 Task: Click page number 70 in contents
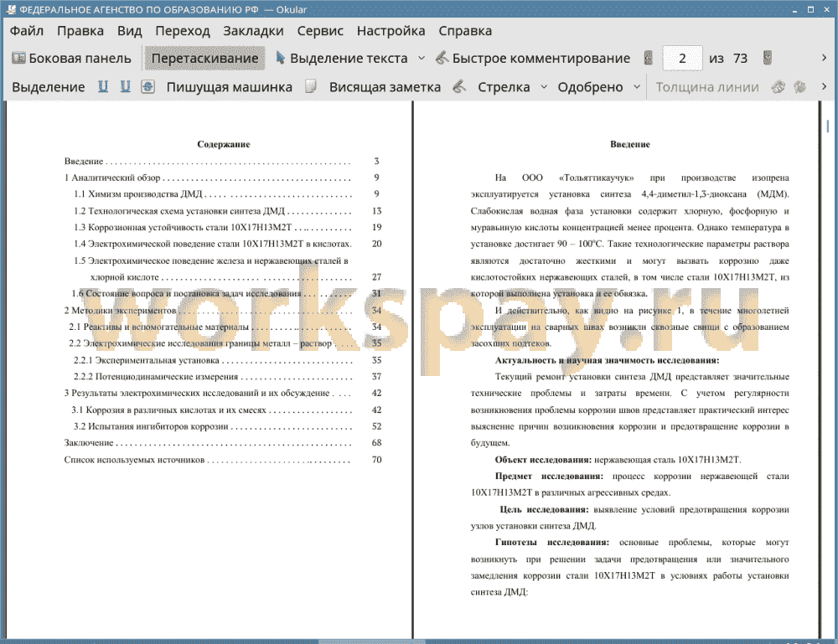[x=377, y=460]
